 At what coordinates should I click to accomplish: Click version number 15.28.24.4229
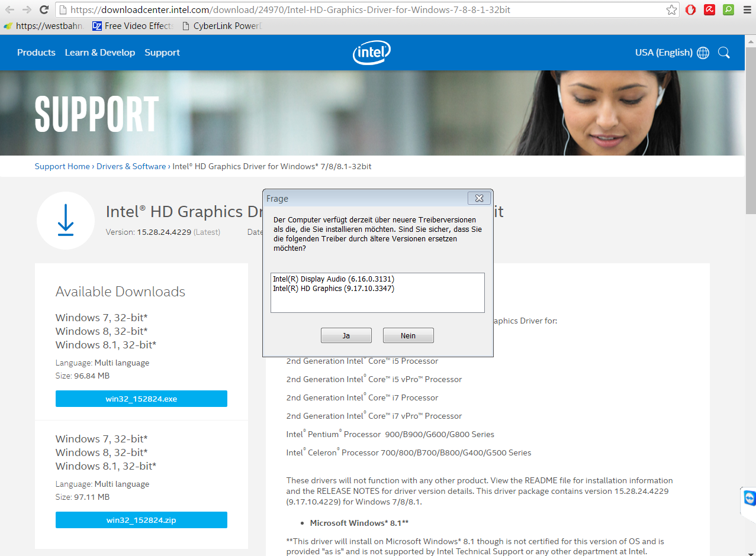(x=164, y=232)
